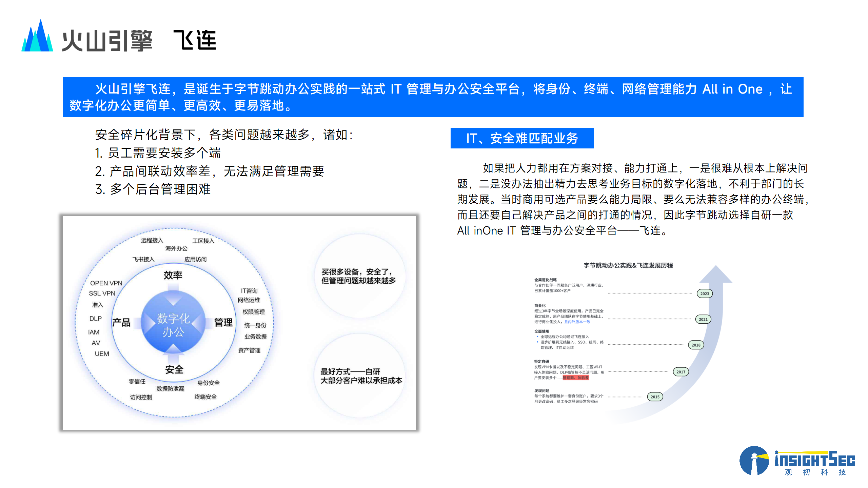Click the 终端安全 label

pyautogui.click(x=205, y=396)
